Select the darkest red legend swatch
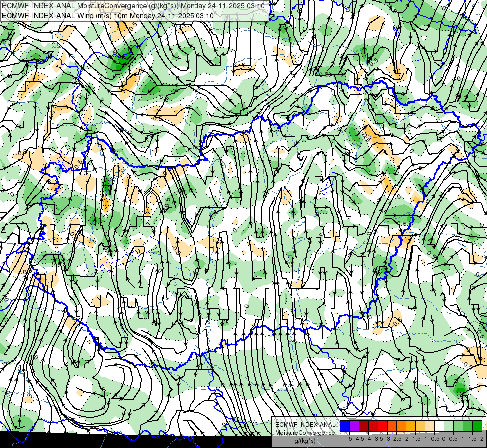 364,426
